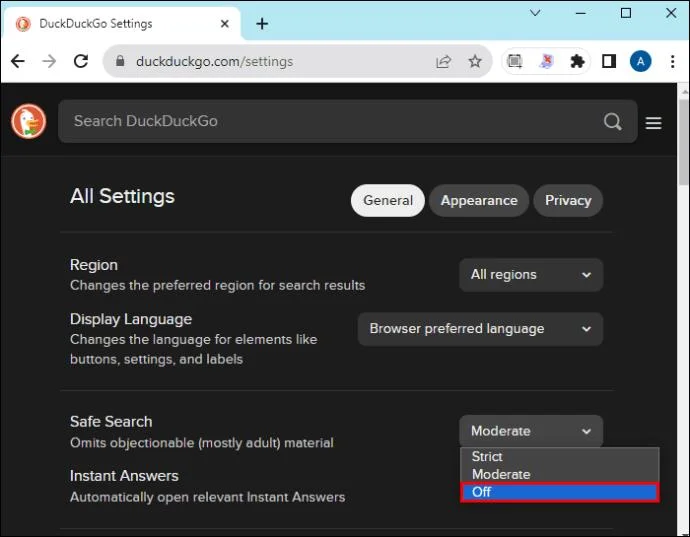Switch to the Privacy settings tab

point(568,201)
